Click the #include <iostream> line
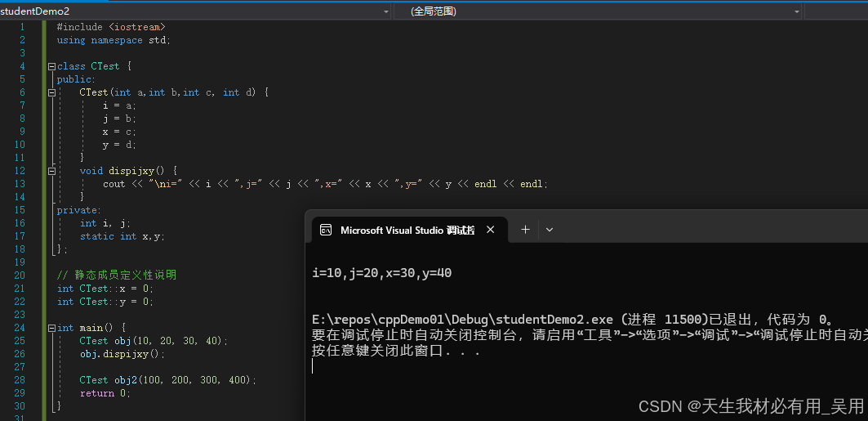The width and height of the screenshot is (868, 421). [x=111, y=27]
